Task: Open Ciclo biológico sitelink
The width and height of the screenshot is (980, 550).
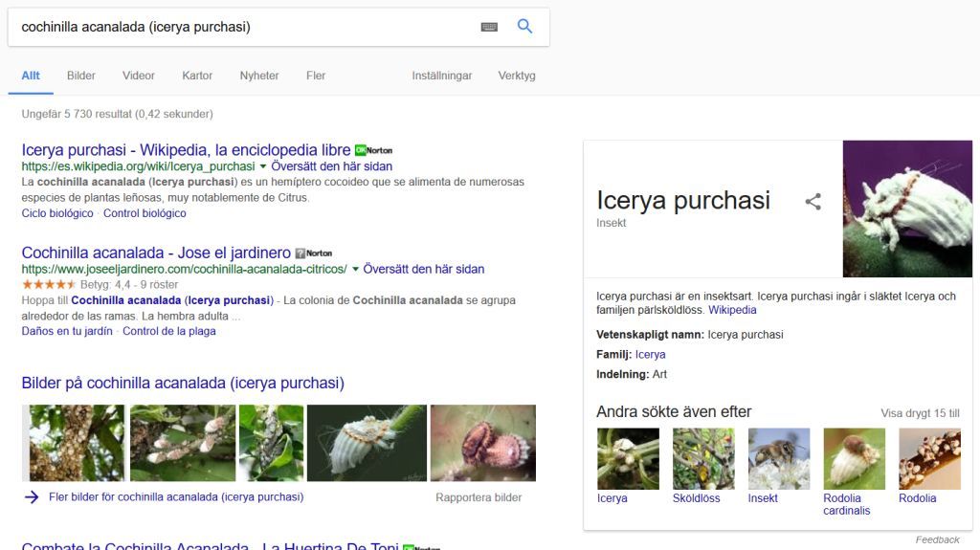Action: point(57,213)
